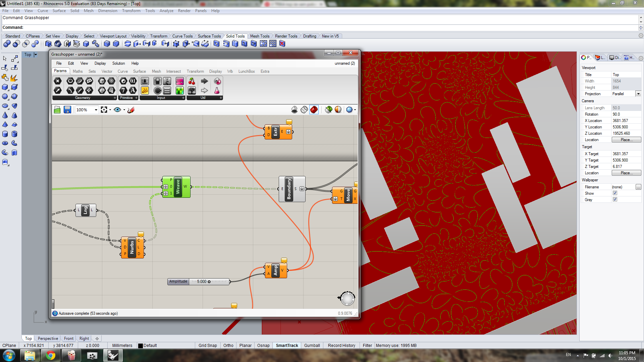Click the Target Location Place button
The width and height of the screenshot is (644, 362).
click(x=626, y=173)
